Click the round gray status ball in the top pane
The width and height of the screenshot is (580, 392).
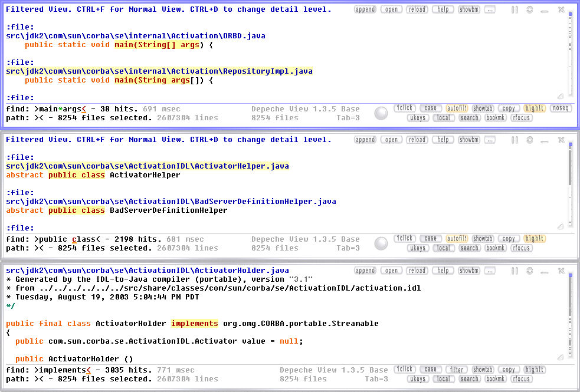[382, 113]
